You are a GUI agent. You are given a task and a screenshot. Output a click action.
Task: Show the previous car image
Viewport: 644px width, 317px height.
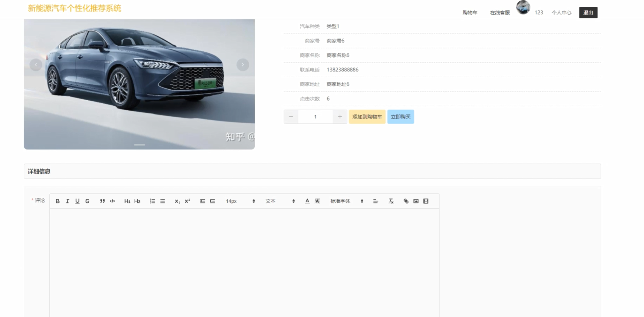(x=36, y=65)
